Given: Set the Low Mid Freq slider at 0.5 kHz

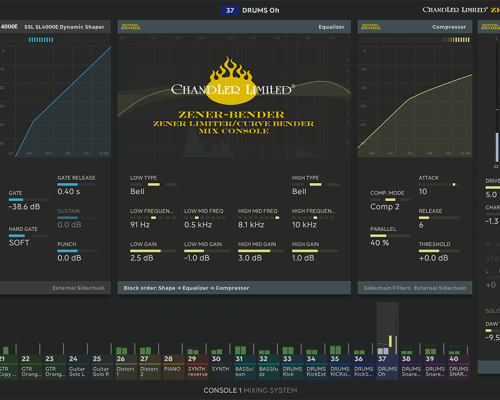Looking at the screenshot, I should tap(204, 218).
